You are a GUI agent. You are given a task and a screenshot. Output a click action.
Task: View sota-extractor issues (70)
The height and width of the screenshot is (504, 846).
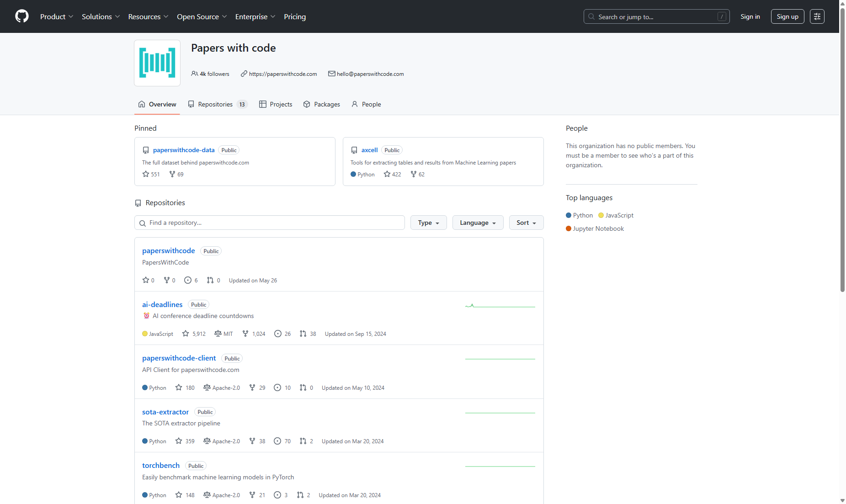point(282,441)
